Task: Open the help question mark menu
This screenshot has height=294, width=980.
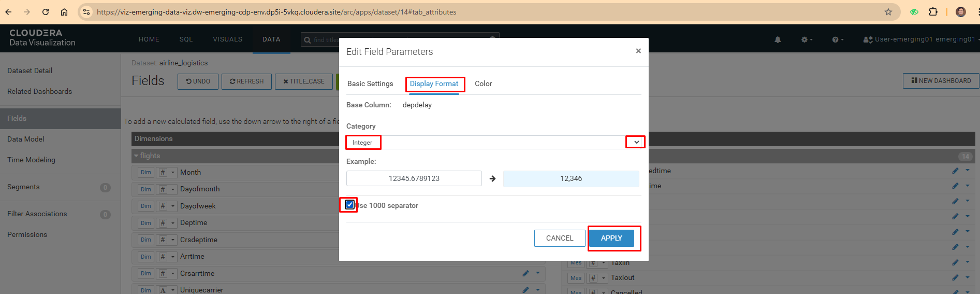Action: 838,39
